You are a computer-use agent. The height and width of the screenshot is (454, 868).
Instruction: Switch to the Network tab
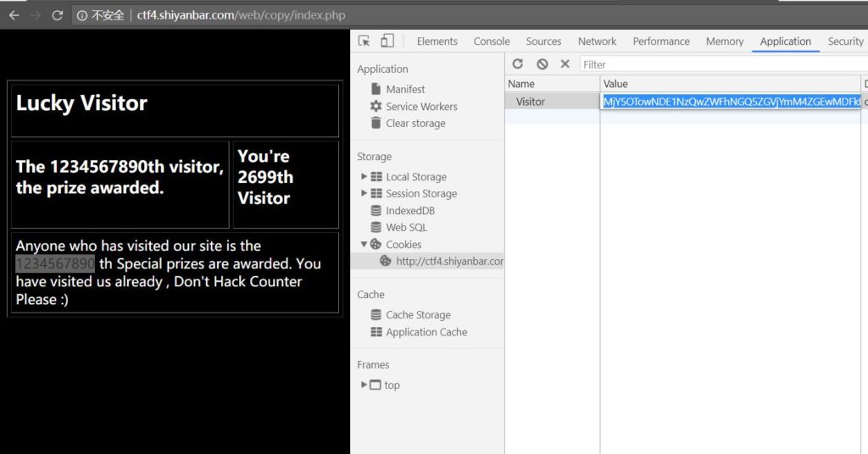tap(597, 42)
